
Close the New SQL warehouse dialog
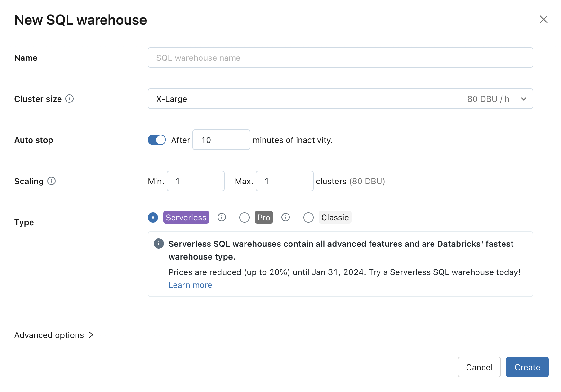[x=543, y=19]
